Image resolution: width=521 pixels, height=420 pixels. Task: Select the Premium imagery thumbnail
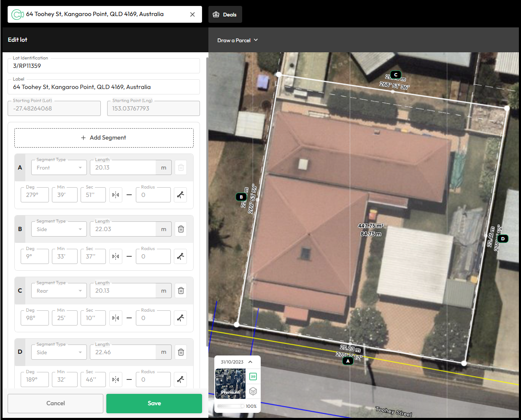click(230, 384)
